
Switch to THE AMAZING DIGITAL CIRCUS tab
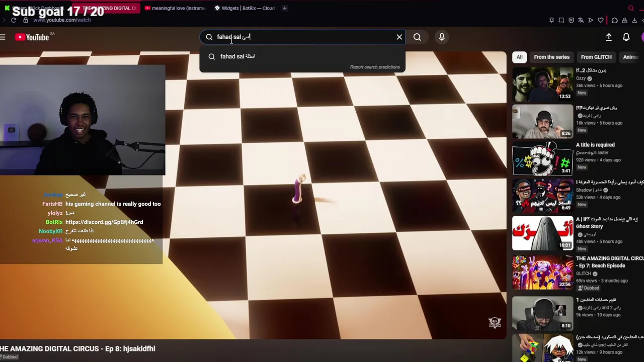(106, 8)
